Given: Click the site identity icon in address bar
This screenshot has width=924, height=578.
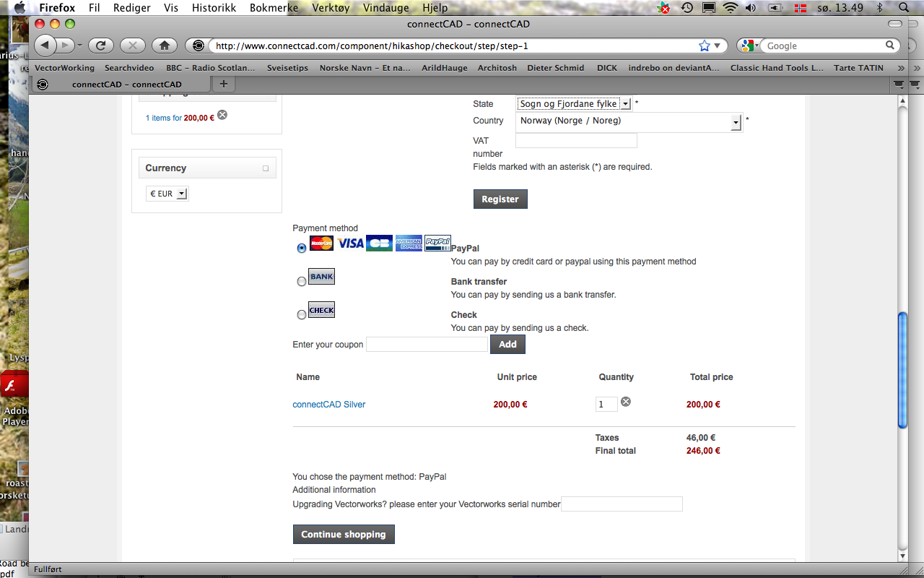Looking at the screenshot, I should (199, 46).
